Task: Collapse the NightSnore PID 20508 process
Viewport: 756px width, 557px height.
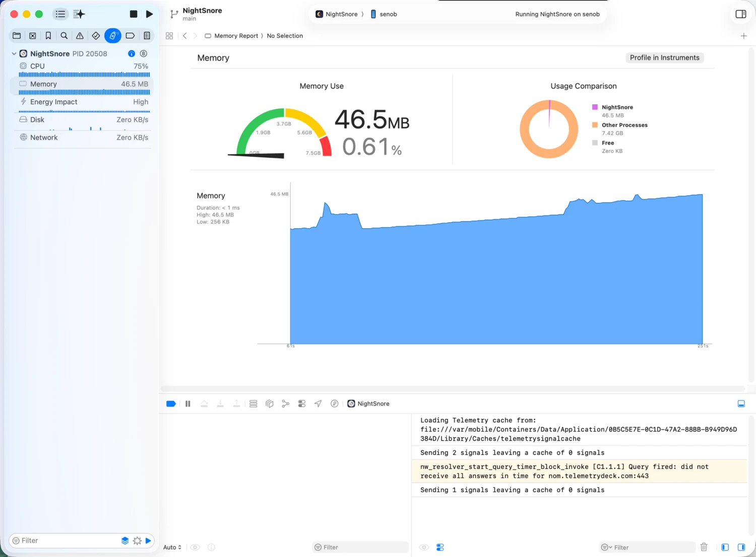Action: pos(14,53)
